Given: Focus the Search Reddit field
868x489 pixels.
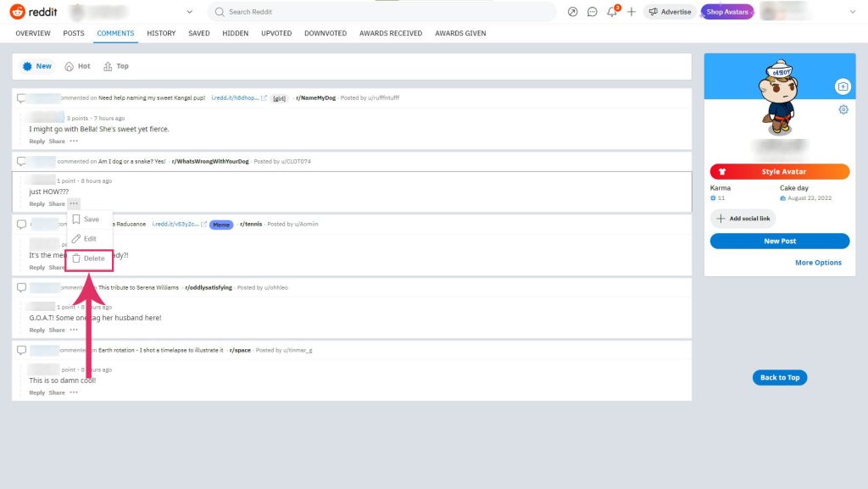Looking at the screenshot, I should tap(382, 12).
